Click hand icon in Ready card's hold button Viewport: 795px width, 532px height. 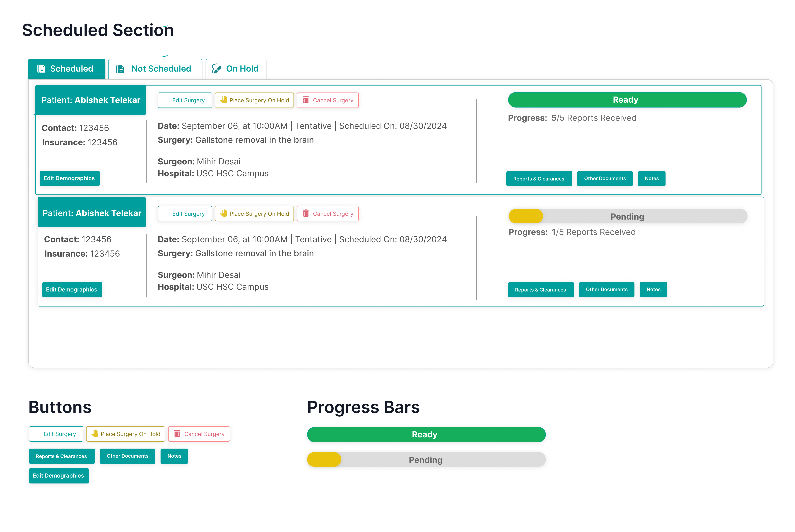point(224,100)
